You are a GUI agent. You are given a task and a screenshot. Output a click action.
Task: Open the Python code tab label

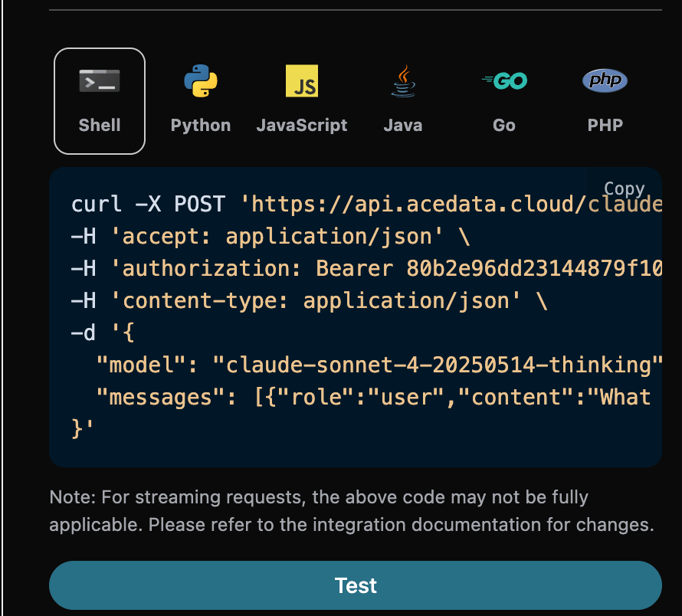tap(201, 126)
